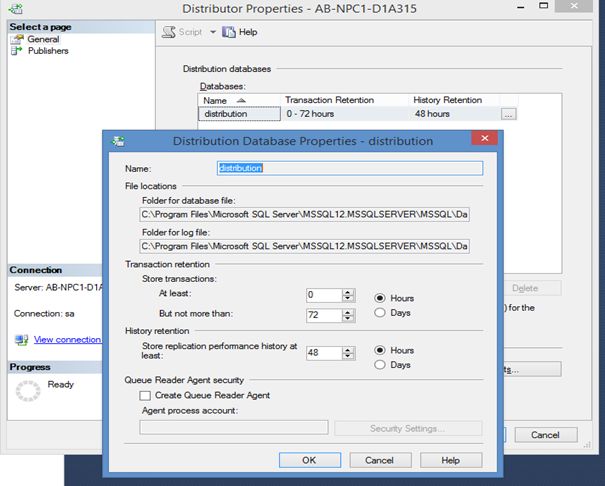Open properties with the ellipsis button
The height and width of the screenshot is (486, 605).
pos(509,114)
